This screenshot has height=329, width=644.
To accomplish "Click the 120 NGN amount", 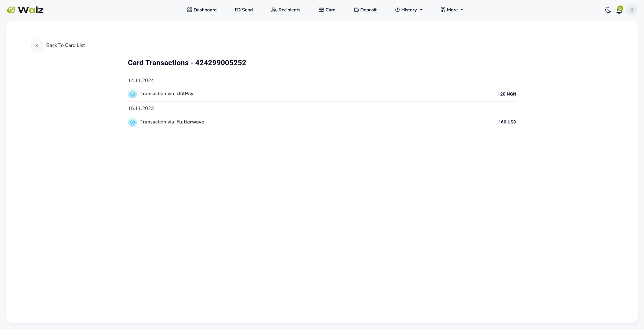I will click(x=507, y=94).
